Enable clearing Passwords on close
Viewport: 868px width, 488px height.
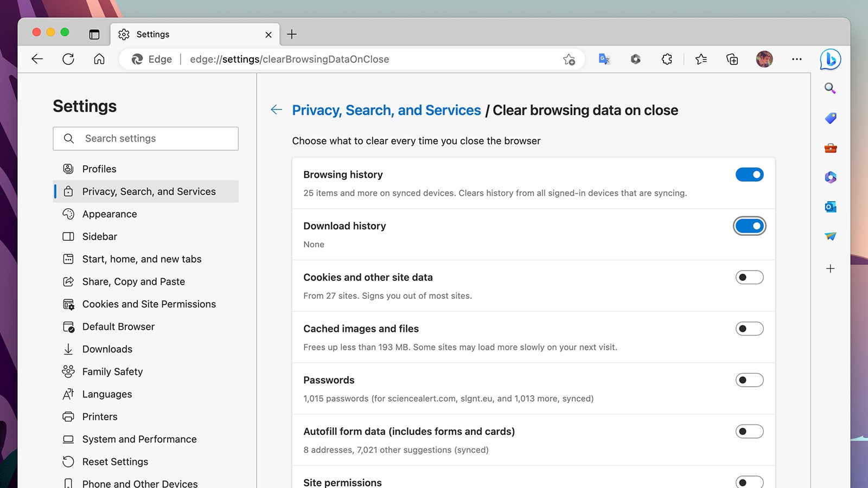[x=749, y=380]
